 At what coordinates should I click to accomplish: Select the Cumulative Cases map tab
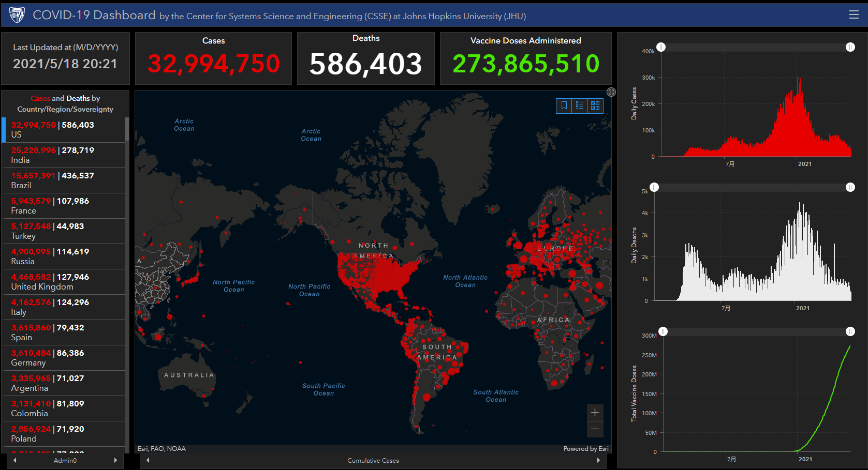pyautogui.click(x=373, y=460)
